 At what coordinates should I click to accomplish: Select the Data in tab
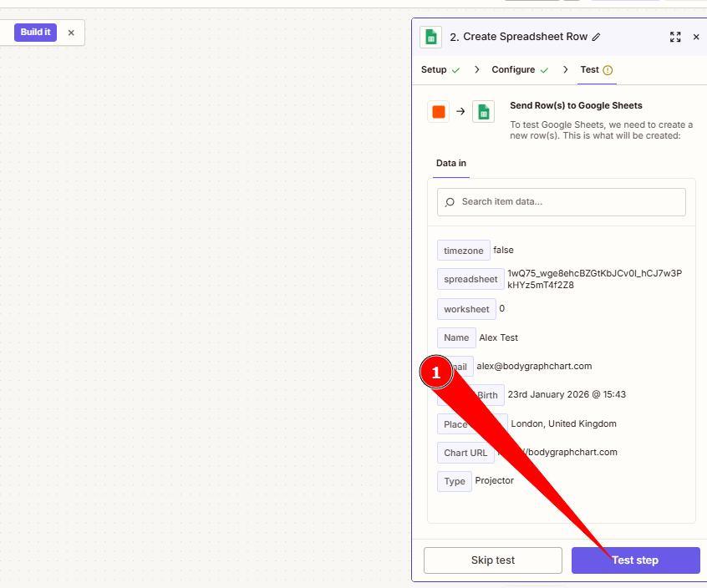pos(451,164)
